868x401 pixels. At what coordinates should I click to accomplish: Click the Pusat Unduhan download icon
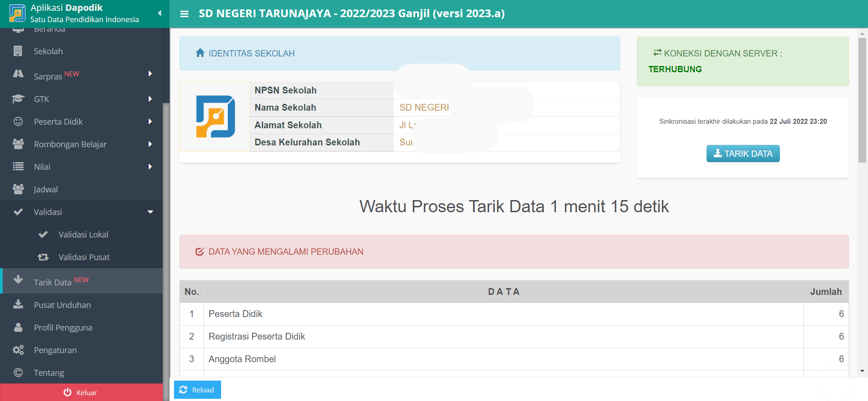point(18,304)
